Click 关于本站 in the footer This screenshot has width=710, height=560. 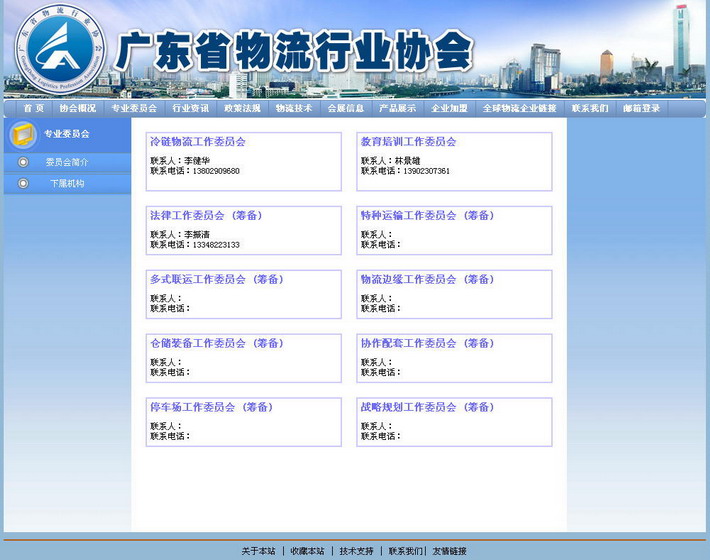point(259,551)
